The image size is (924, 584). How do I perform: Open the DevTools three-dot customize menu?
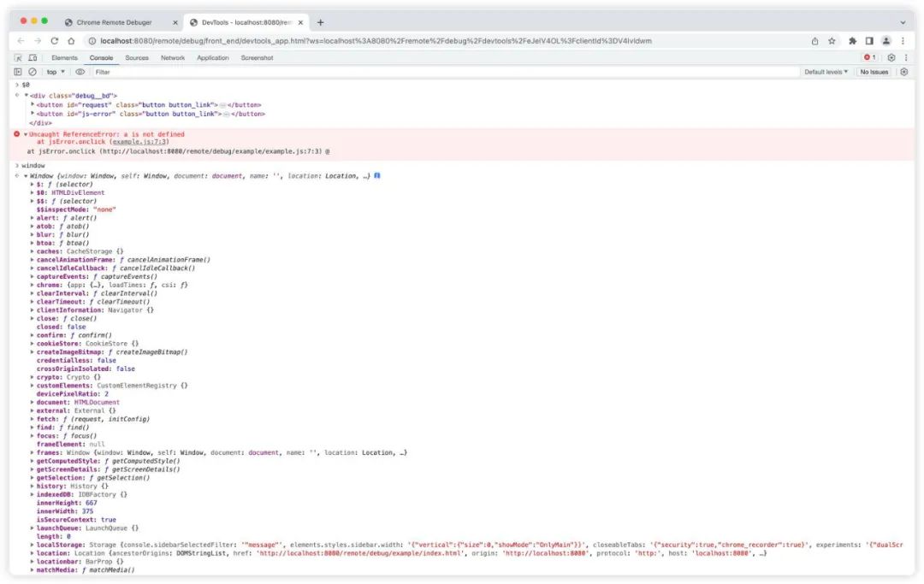[907, 57]
